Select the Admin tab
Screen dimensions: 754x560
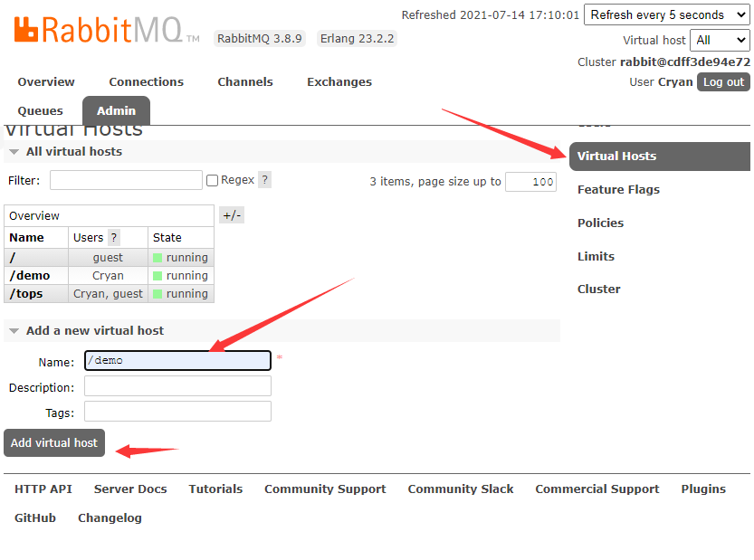(x=117, y=111)
